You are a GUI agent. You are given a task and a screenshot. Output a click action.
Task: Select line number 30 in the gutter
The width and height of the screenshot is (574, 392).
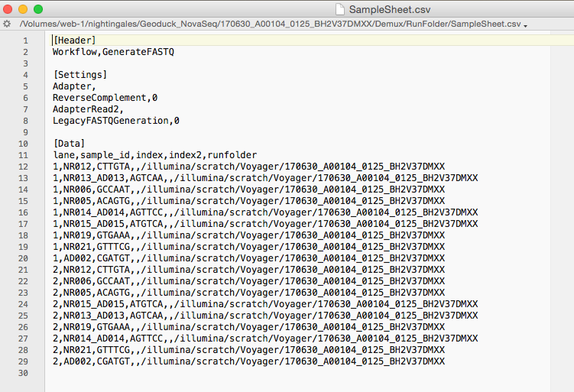(23, 373)
